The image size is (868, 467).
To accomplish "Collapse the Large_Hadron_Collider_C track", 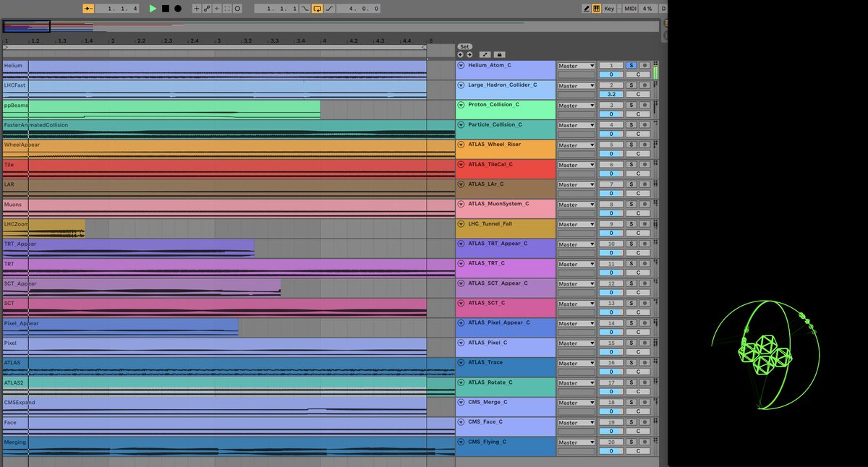I will (x=461, y=85).
